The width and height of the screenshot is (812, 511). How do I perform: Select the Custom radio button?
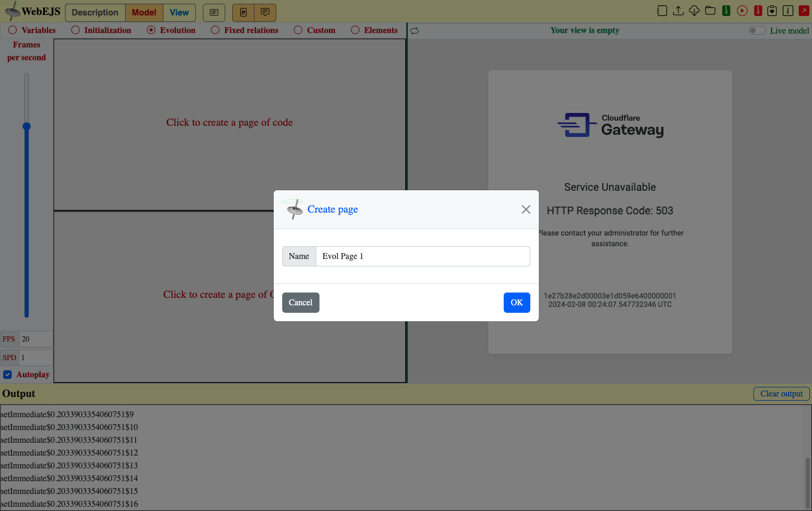pos(298,30)
